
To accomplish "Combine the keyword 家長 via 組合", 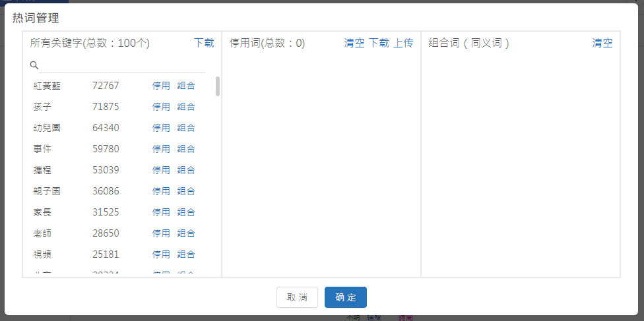I will click(186, 212).
